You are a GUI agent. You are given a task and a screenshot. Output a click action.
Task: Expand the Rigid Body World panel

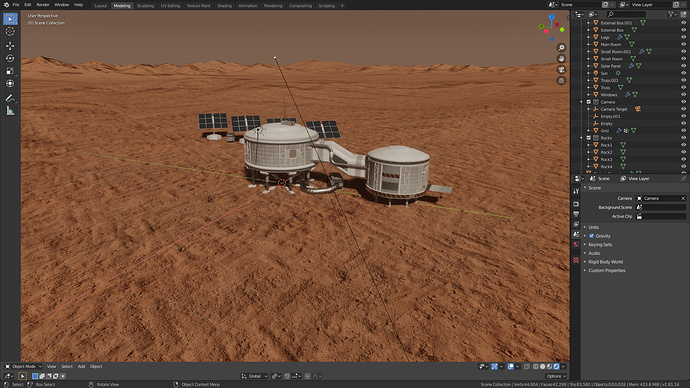pos(606,262)
